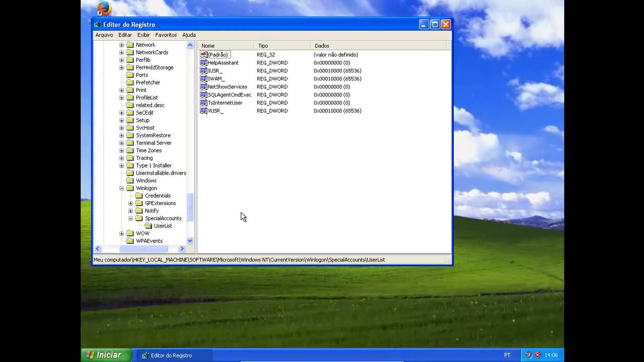Click the TsInternetUser value icon
Screen dimensions: 644x362
[x=203, y=103]
